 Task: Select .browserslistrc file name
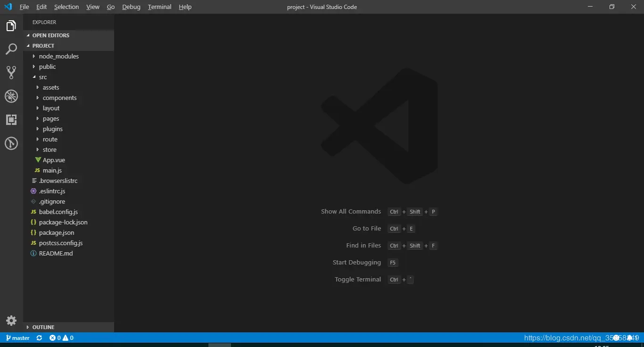[x=58, y=181]
